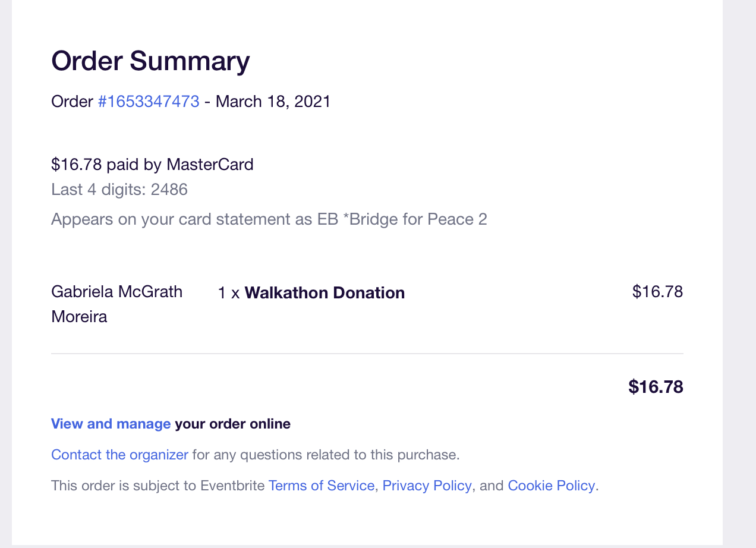Open the Cookie Policy link
The width and height of the screenshot is (756, 548).
pyautogui.click(x=551, y=486)
